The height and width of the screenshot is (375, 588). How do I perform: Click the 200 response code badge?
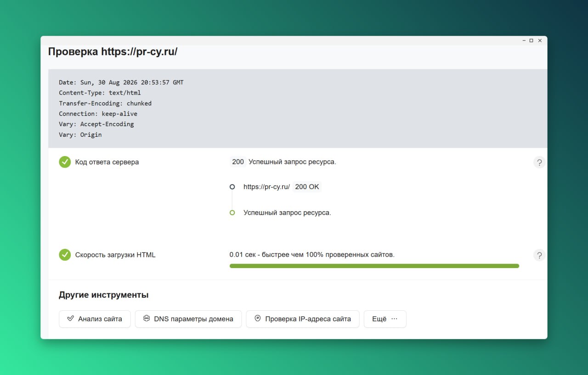(238, 162)
